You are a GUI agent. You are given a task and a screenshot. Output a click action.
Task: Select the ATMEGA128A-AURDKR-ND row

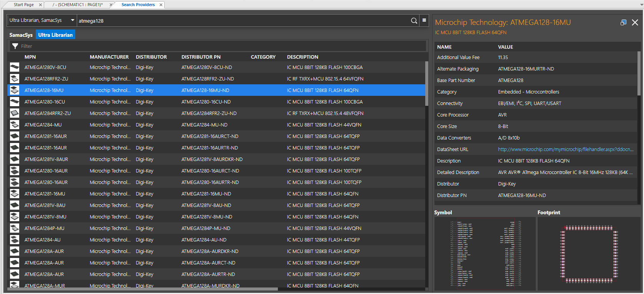coord(216,251)
